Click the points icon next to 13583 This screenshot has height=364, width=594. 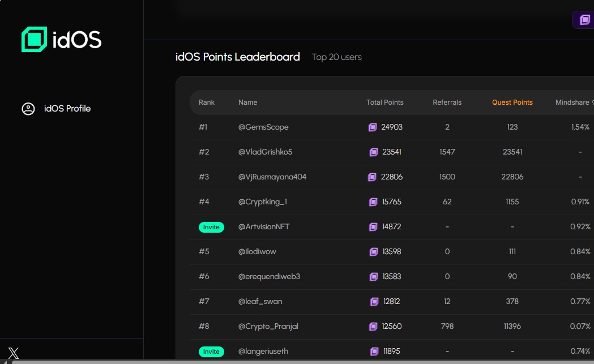(x=374, y=276)
